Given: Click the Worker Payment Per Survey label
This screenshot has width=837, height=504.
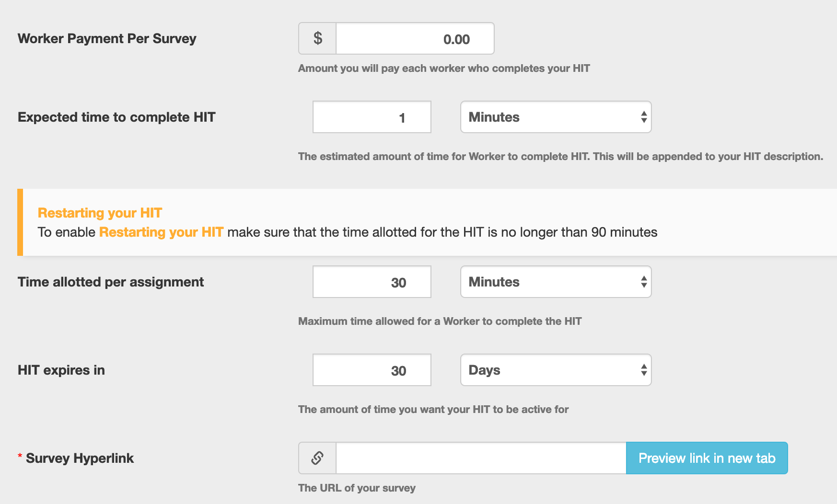Looking at the screenshot, I should point(107,38).
